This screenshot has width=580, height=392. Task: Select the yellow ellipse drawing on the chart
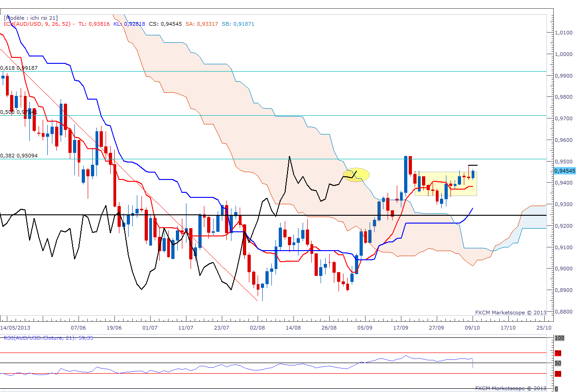coord(357,174)
